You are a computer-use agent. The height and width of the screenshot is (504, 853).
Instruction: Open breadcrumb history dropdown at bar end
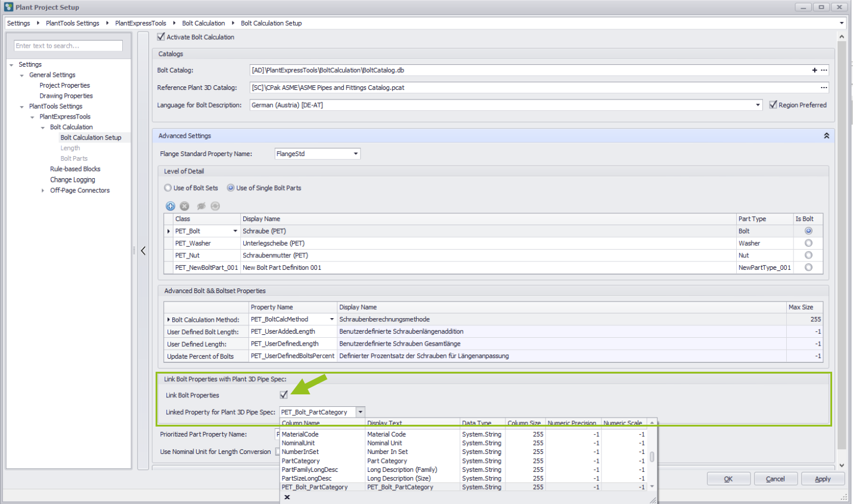click(842, 23)
